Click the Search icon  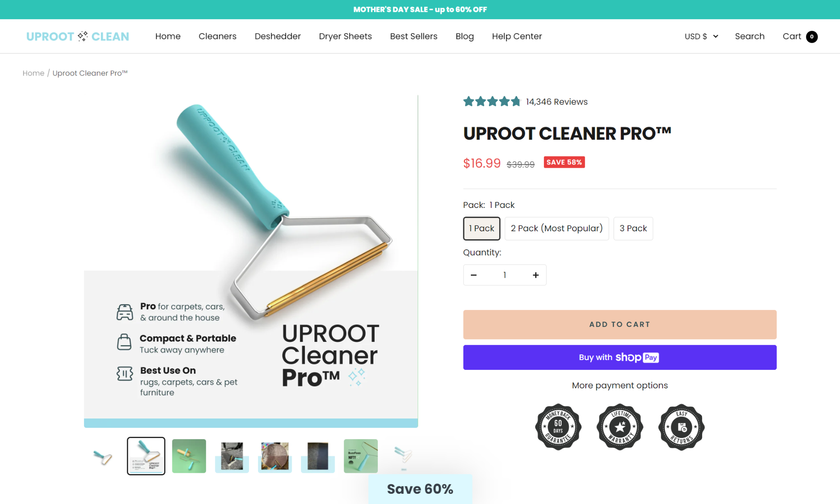(x=750, y=36)
